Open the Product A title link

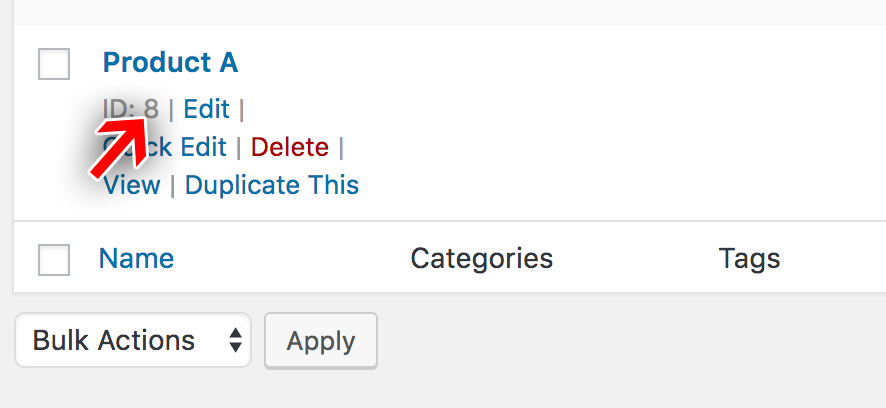(170, 62)
